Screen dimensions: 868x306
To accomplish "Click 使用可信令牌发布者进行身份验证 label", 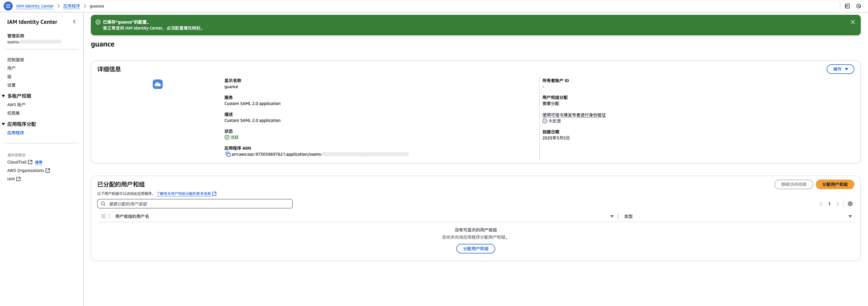I will click(574, 115).
